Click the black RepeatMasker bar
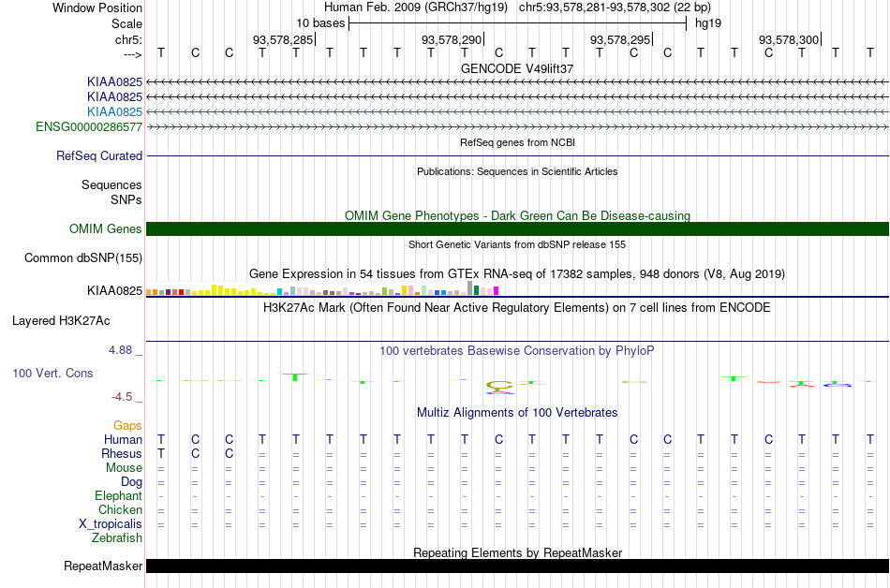Screen dimensions: 890x588 coord(517,566)
